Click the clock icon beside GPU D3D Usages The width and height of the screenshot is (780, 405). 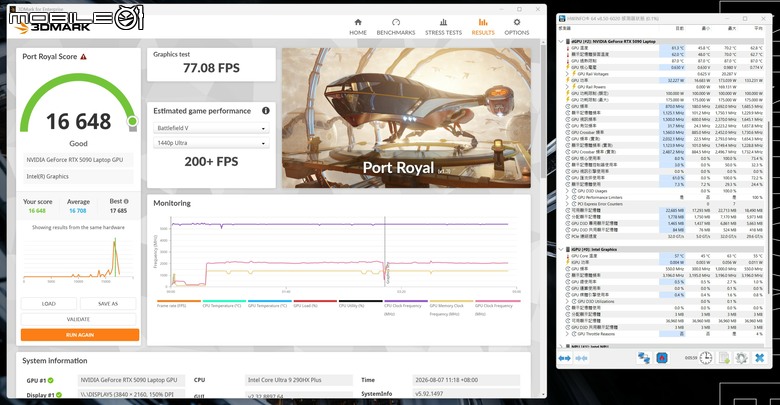pyautogui.click(x=574, y=191)
